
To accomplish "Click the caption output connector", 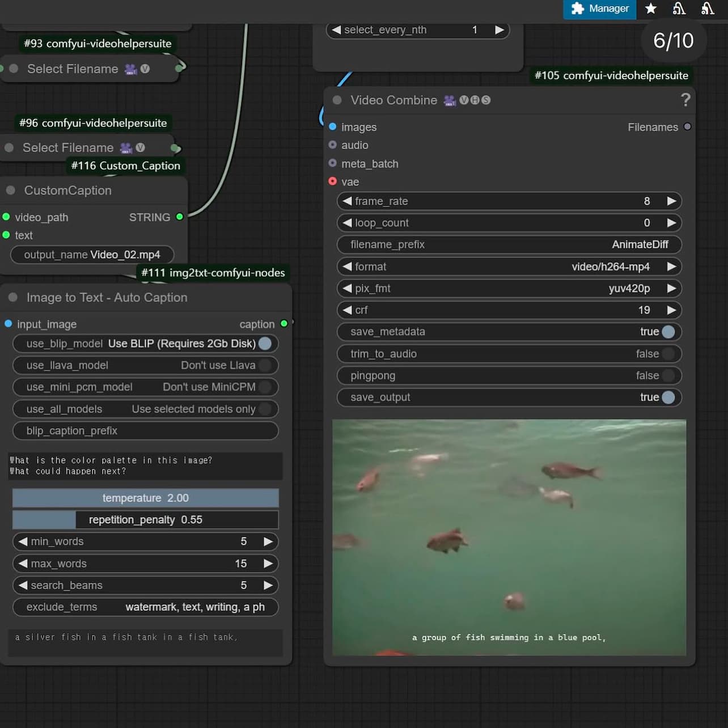I will 284,324.
